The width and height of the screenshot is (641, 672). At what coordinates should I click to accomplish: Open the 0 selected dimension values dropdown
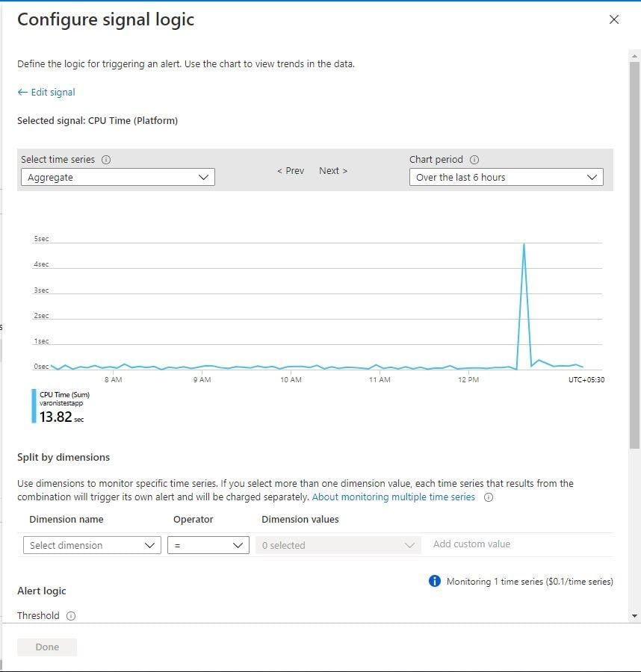[338, 545]
